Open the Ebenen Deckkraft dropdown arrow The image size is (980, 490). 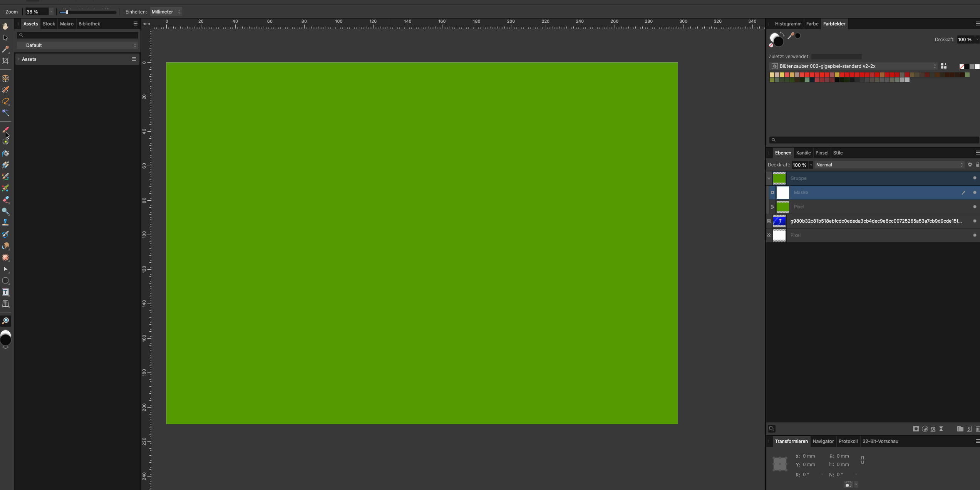click(x=811, y=165)
